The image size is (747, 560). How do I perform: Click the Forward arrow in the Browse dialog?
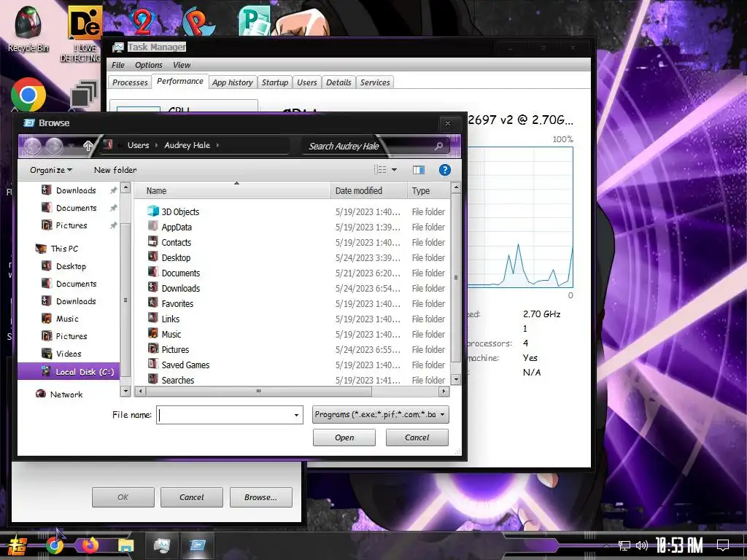point(54,146)
